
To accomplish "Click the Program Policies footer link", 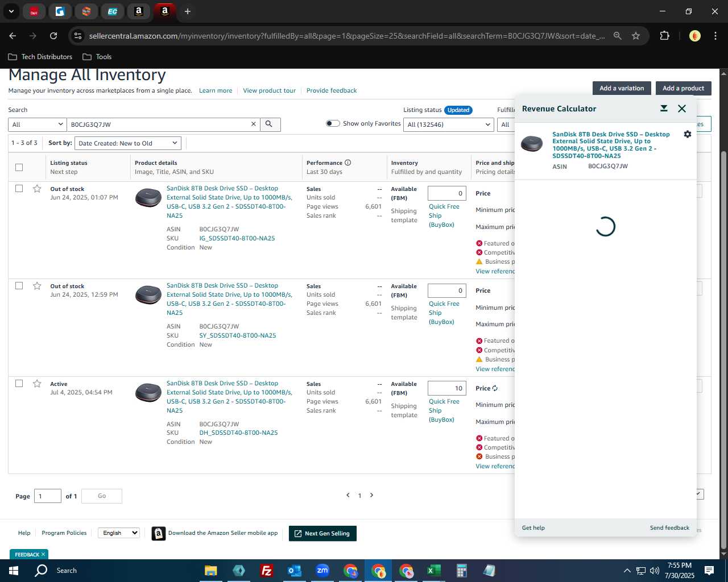I will point(64,533).
